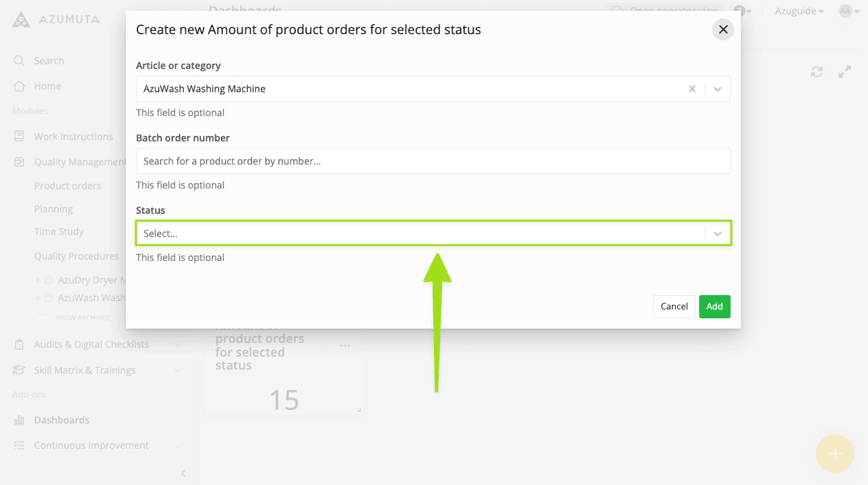Toggle Show Archived switch
The image size is (868, 485).
point(42,318)
